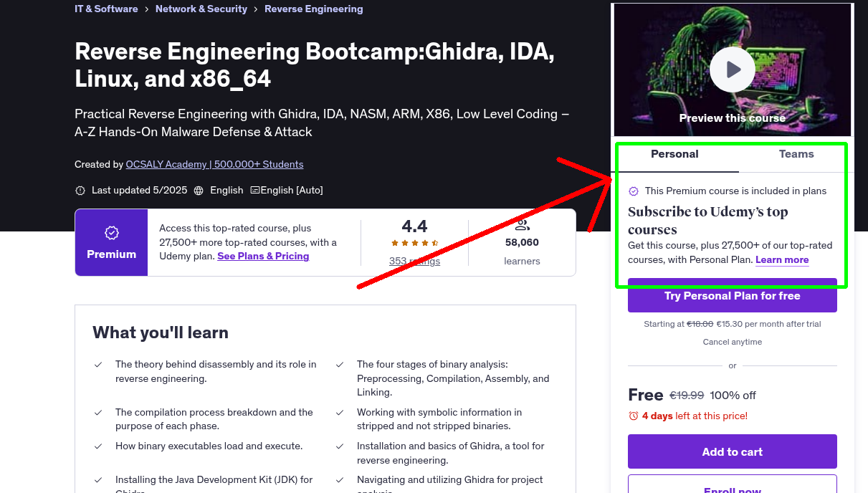Viewport: 868px width, 493px height.
Task: Click the course preview thumbnail image
Action: (x=732, y=70)
